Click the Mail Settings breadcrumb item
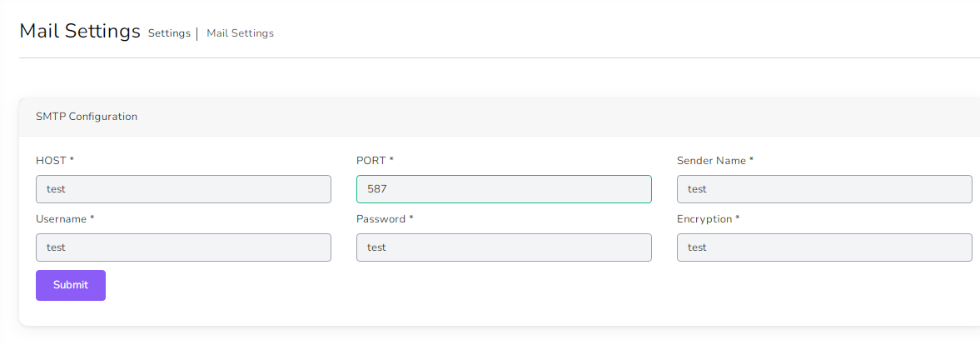This screenshot has height=345, width=980. pyautogui.click(x=240, y=33)
